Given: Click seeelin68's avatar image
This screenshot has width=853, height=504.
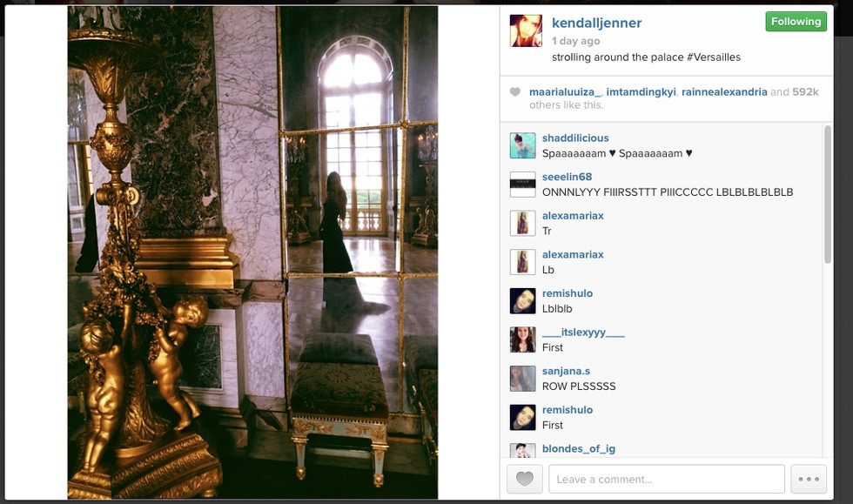Looking at the screenshot, I should coord(522,184).
